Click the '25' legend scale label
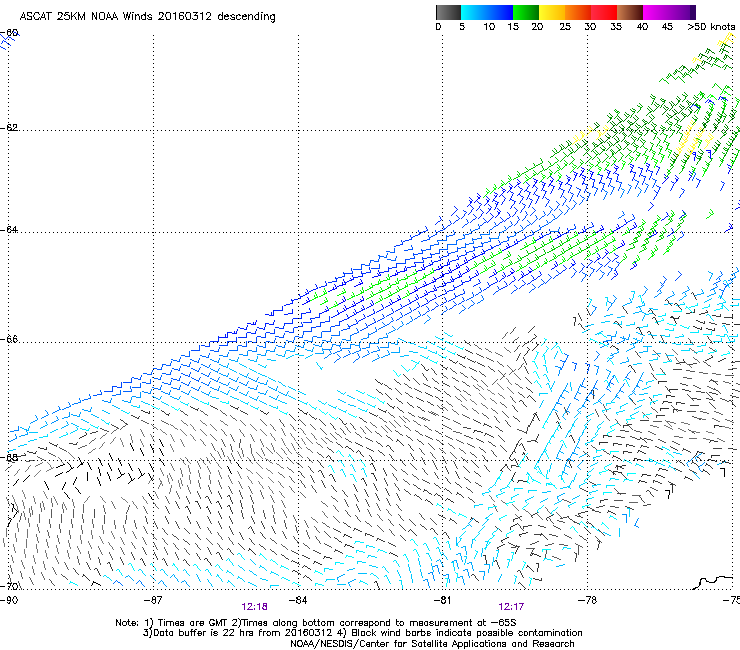Image resolution: width=740 pixels, height=650 pixels. [565, 27]
